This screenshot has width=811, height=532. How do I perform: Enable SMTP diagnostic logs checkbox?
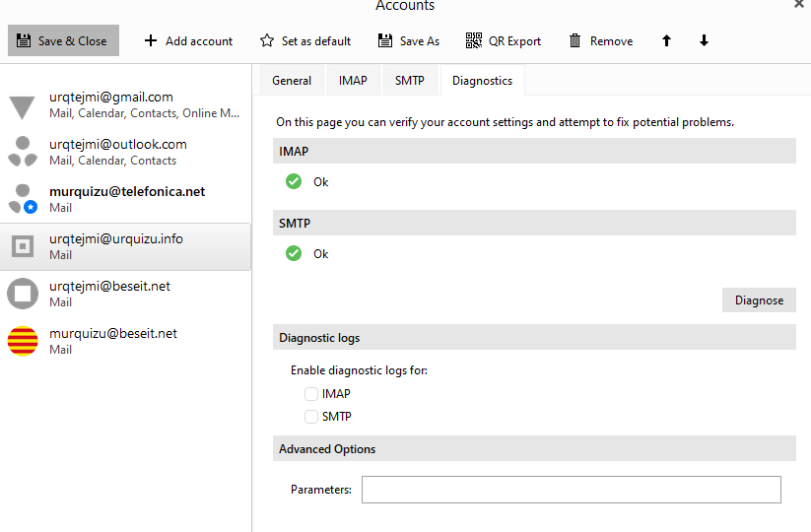point(311,417)
